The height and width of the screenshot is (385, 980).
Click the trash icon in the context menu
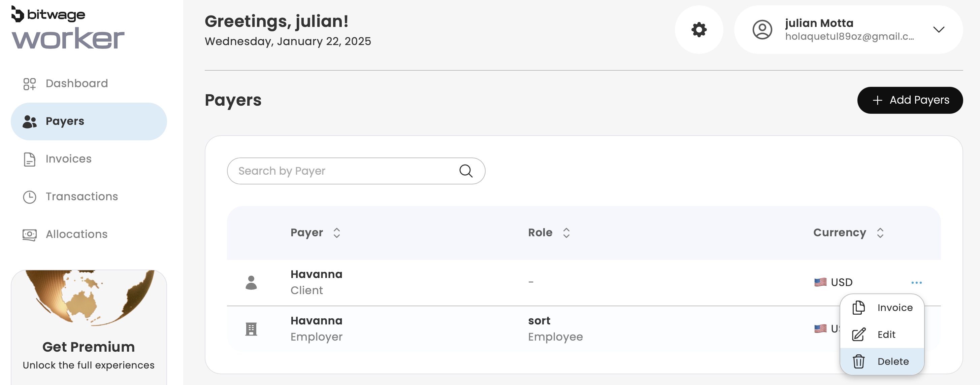coord(859,361)
